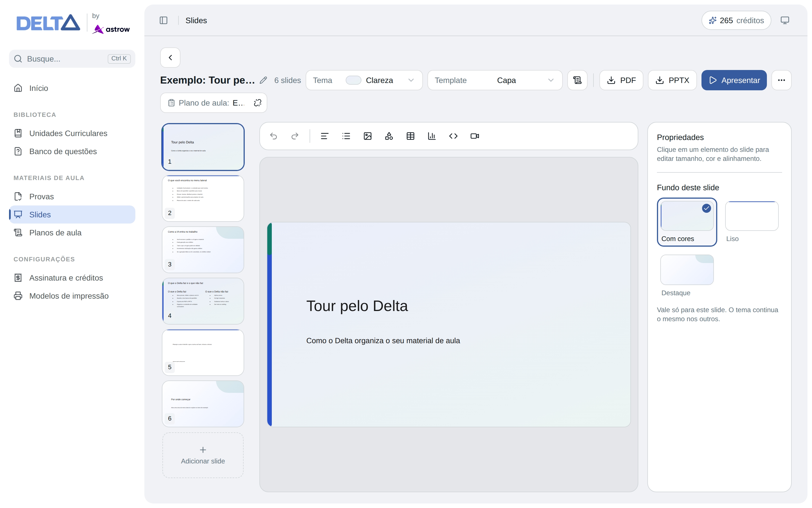The width and height of the screenshot is (812, 508).
Task: Insert an image into the slide
Action: [x=367, y=136]
